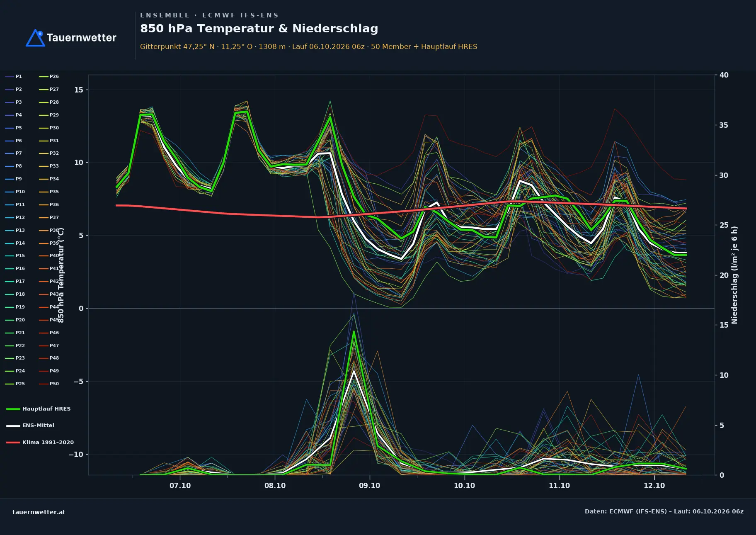Screen dimensions: 756x535
Task: Click the 10.10 date axis label
Action: coord(464,486)
